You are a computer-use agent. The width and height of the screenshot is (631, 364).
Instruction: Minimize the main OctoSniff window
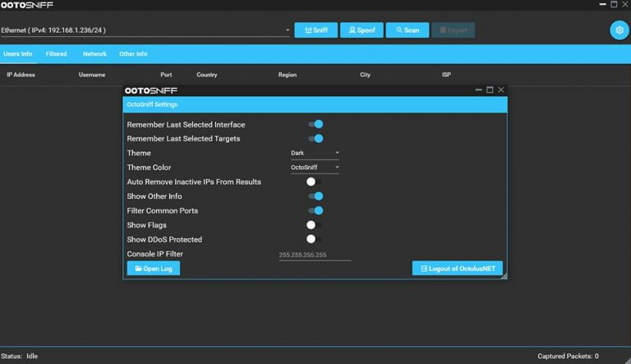602,4
